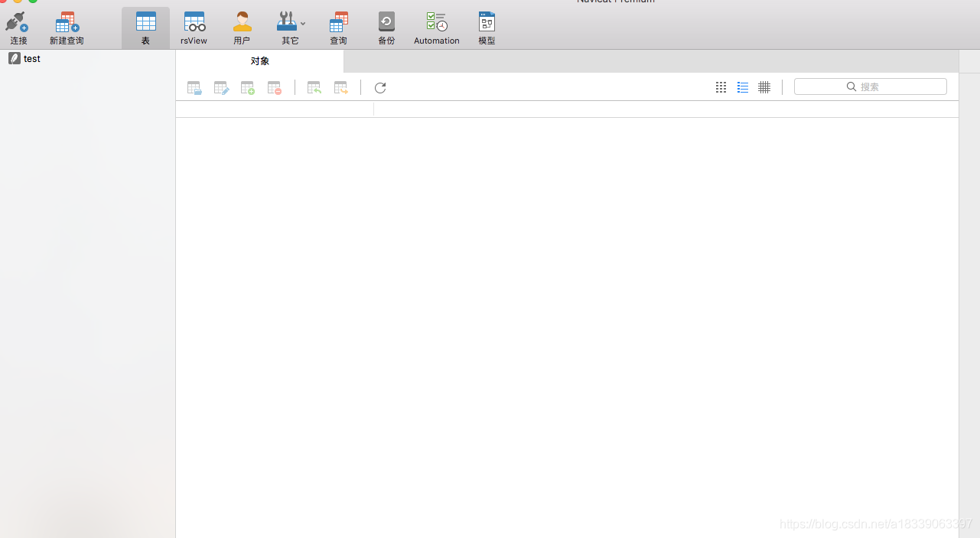The image size is (980, 538).
Task: Open the 备份 backup section
Action: tap(386, 28)
